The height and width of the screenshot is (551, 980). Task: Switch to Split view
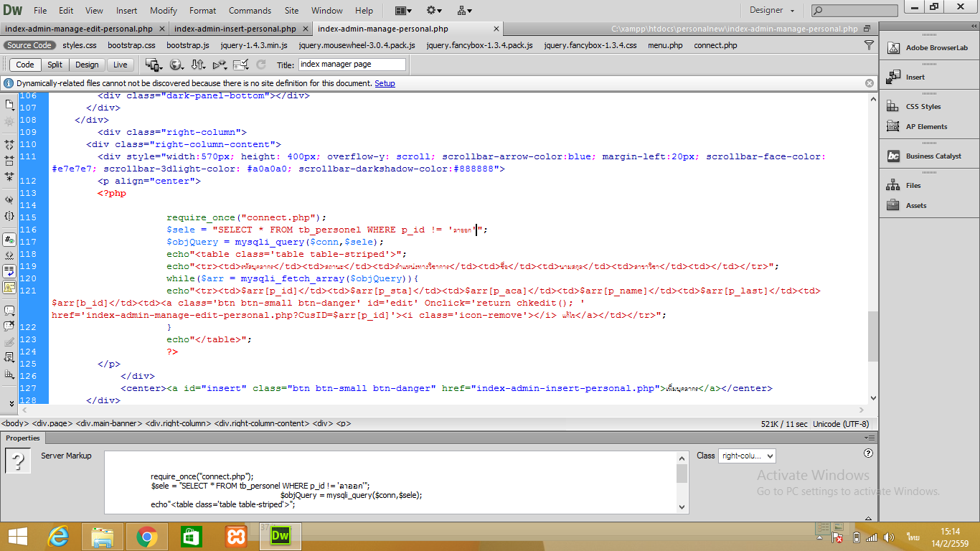tap(55, 65)
